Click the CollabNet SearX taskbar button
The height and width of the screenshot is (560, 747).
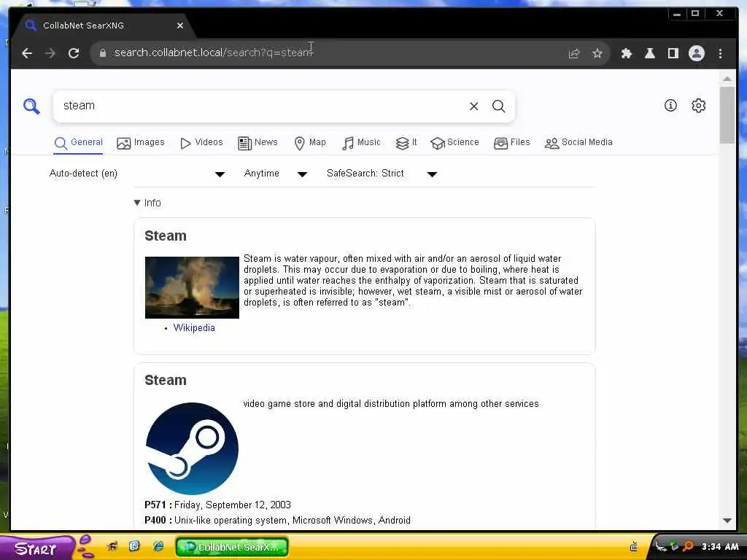pos(232,547)
